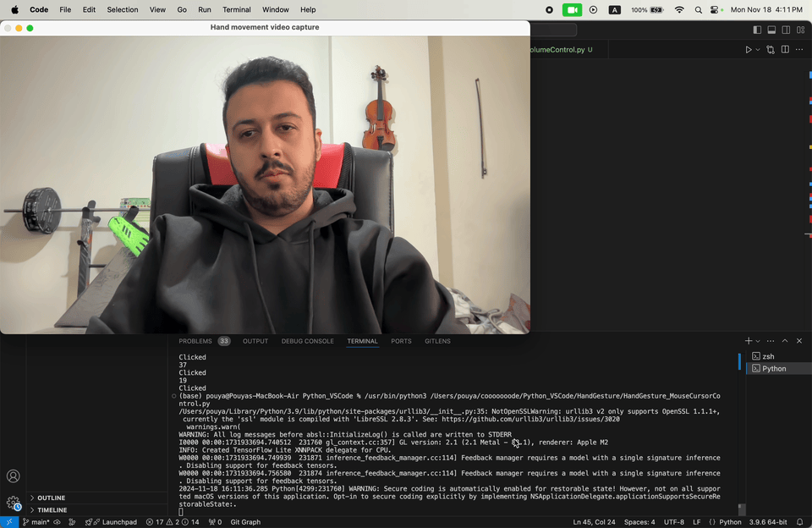812x528 pixels.
Task: Open the Go menu
Action: click(x=182, y=10)
